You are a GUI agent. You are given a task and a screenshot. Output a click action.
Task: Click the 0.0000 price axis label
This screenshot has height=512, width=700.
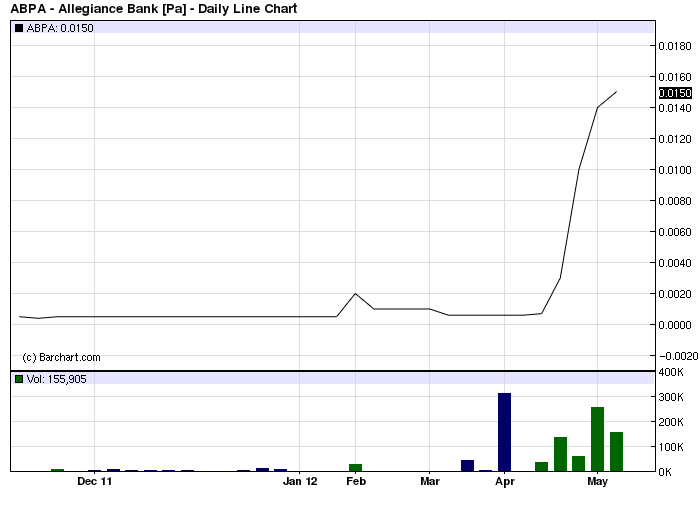[675, 325]
